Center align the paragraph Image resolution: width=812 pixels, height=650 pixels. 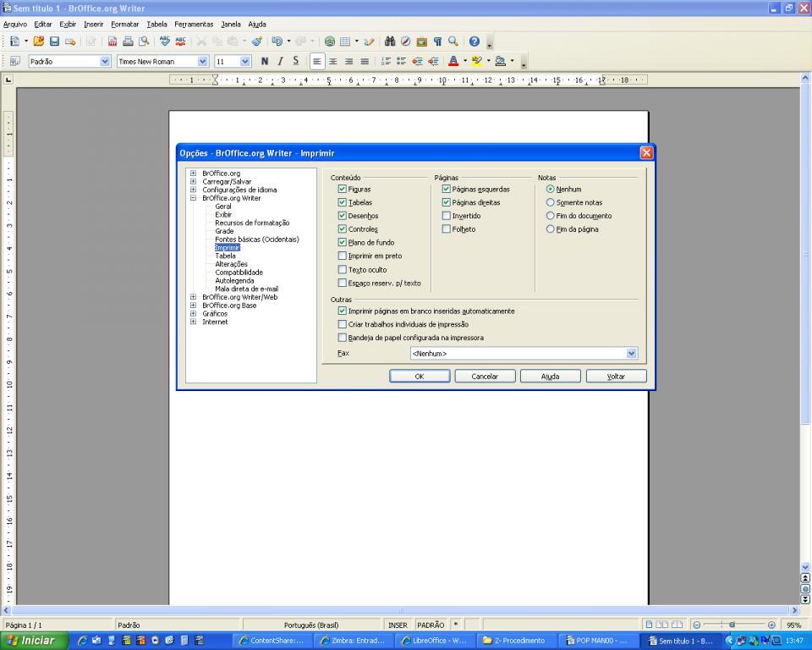333,61
